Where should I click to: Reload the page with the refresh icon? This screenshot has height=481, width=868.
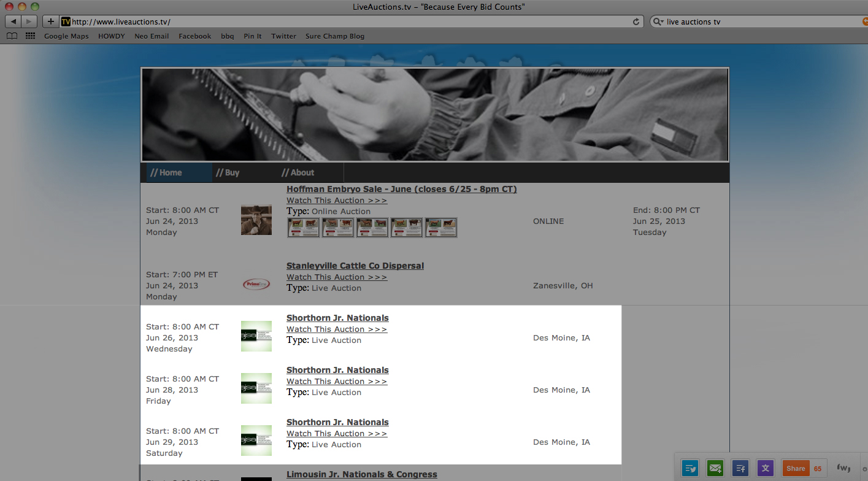click(636, 21)
